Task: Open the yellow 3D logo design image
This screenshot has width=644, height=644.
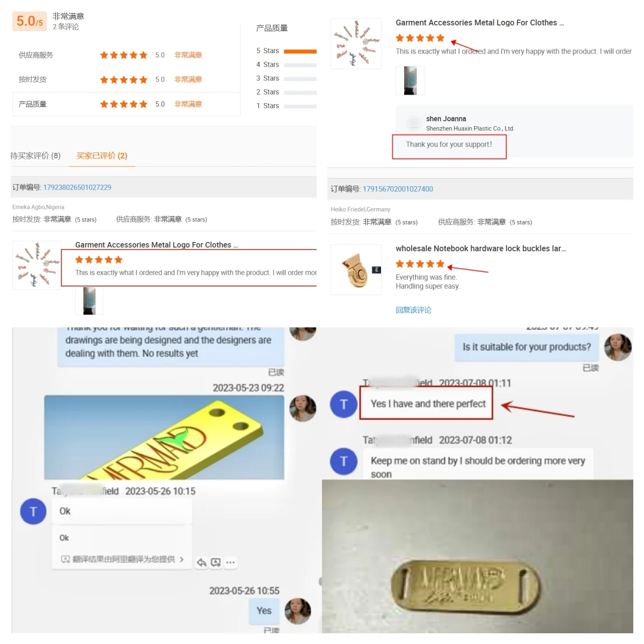Action: coord(164,437)
